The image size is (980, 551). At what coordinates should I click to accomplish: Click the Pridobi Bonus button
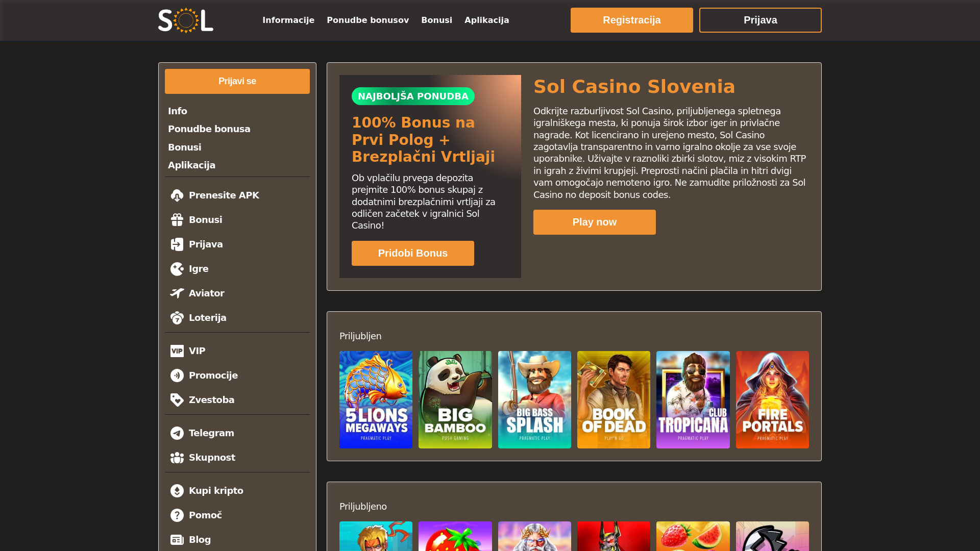tap(413, 254)
